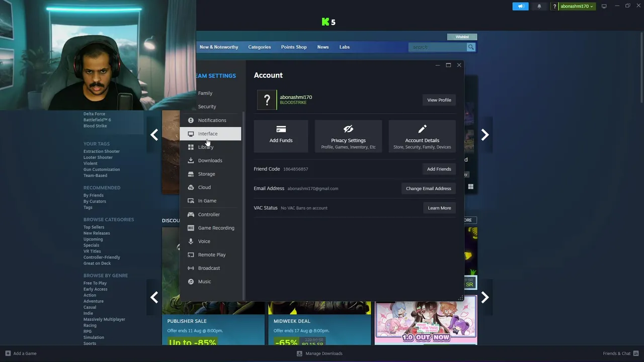Open the Points Shop tab
This screenshot has width=644, height=362.
[294, 47]
